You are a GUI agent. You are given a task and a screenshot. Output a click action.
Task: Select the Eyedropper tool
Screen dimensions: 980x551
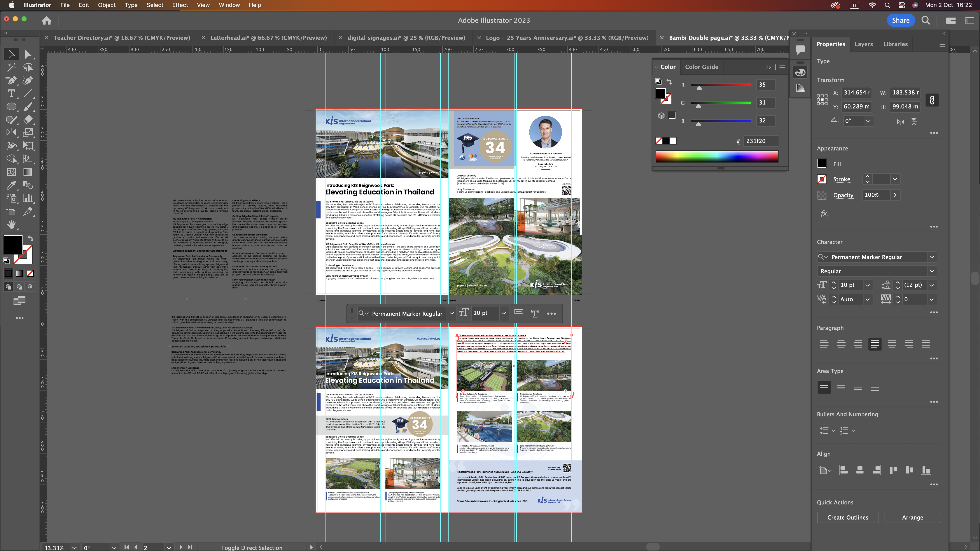point(11,185)
